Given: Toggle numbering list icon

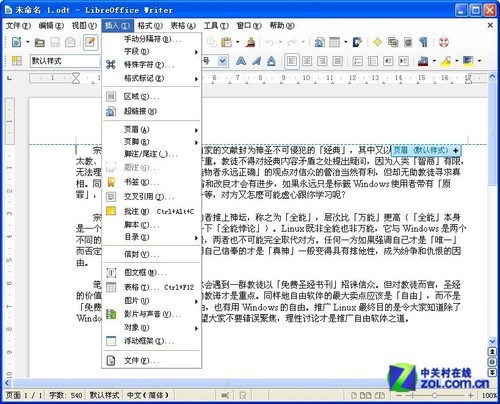Looking at the screenshot, I should pyautogui.click(x=358, y=61).
